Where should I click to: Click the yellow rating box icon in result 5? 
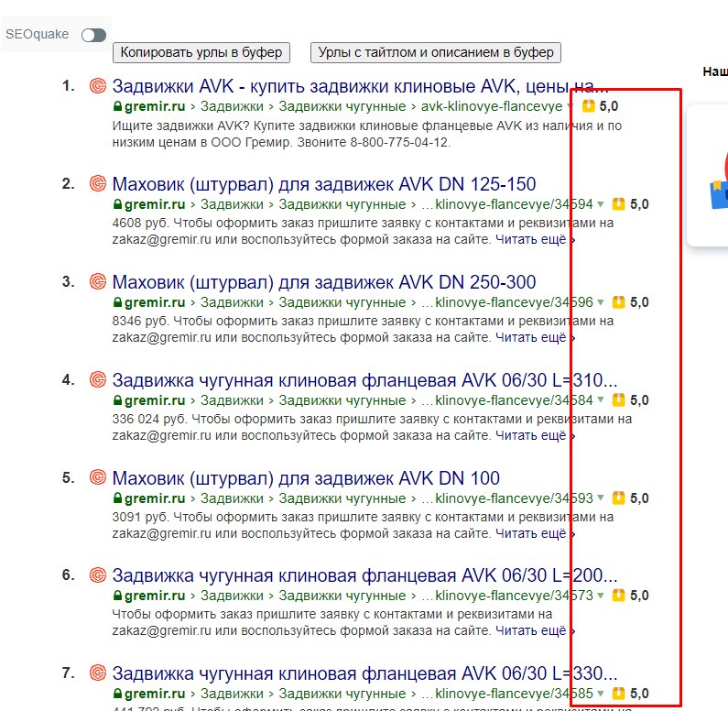click(618, 498)
